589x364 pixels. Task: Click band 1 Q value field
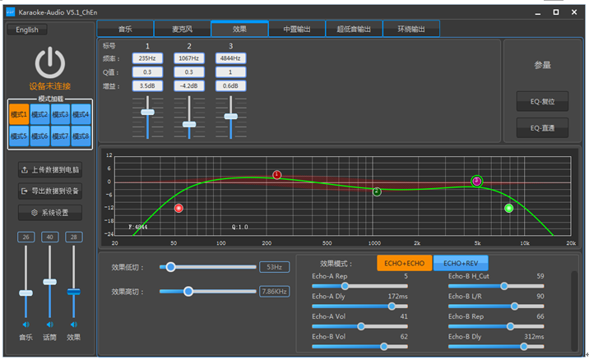pyautogui.click(x=147, y=72)
